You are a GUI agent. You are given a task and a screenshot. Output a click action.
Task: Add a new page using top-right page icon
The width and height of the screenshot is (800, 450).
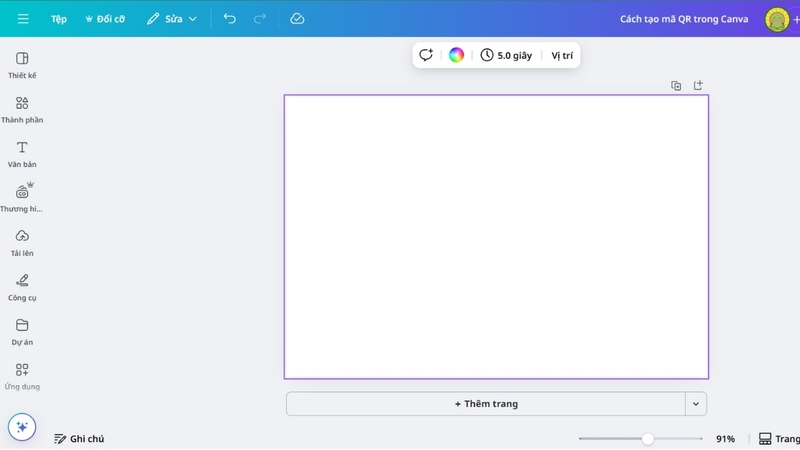point(698,85)
